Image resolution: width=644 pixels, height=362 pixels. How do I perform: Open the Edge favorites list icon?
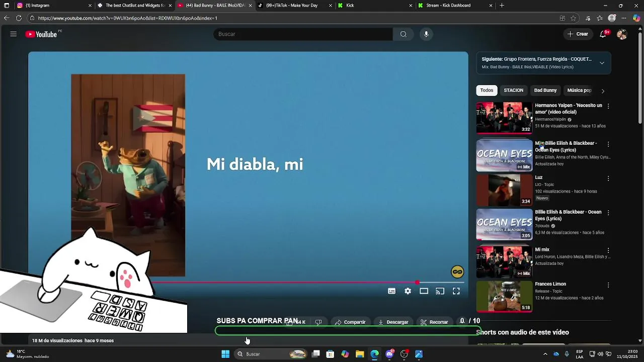coord(600,18)
